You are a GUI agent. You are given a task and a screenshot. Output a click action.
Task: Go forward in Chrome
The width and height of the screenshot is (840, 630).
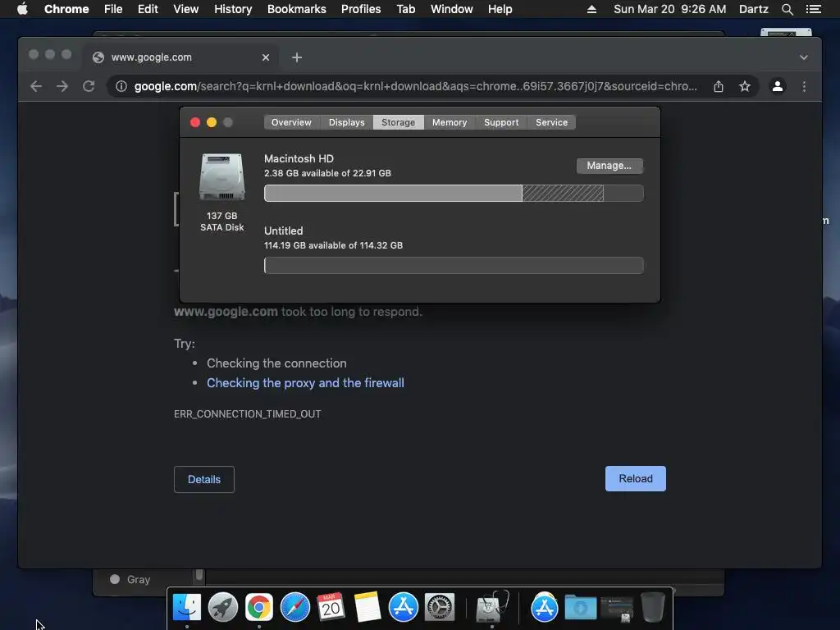tap(62, 86)
